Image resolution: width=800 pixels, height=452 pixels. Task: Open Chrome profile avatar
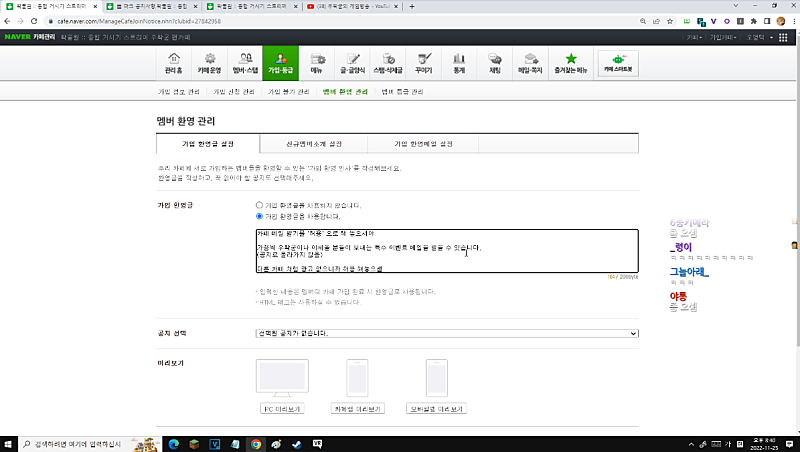click(x=781, y=21)
